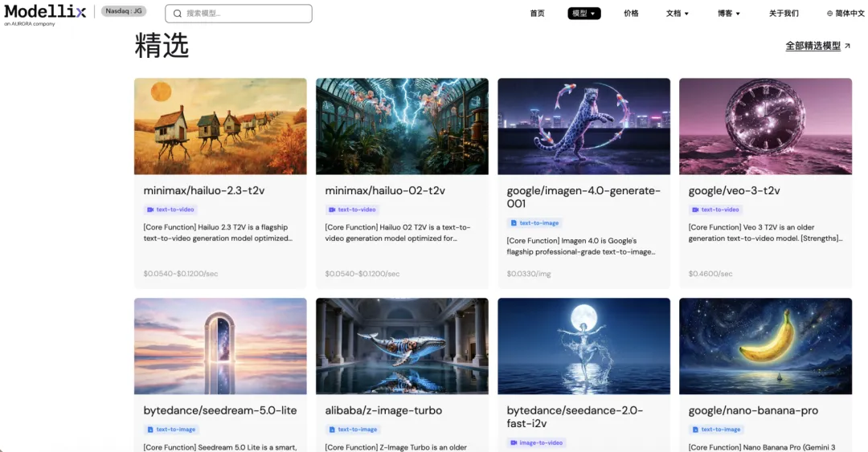The width and height of the screenshot is (868, 452).
Task: Open the 关于我们 page link
Action: click(784, 14)
